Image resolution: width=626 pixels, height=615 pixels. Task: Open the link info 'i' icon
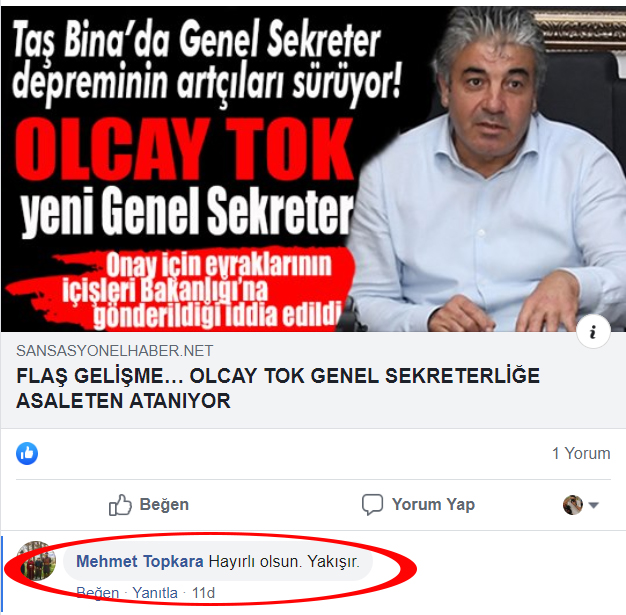[593, 331]
